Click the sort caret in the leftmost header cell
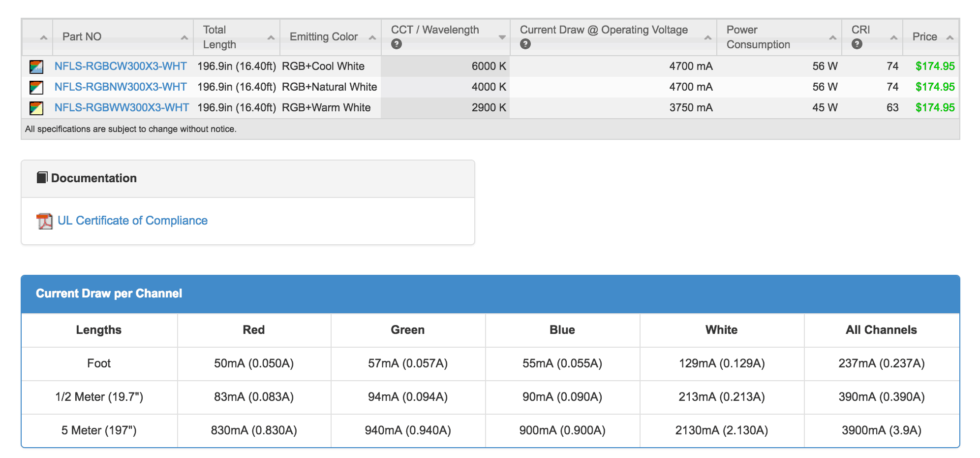Image resolution: width=980 pixels, height=458 pixels. click(x=43, y=37)
